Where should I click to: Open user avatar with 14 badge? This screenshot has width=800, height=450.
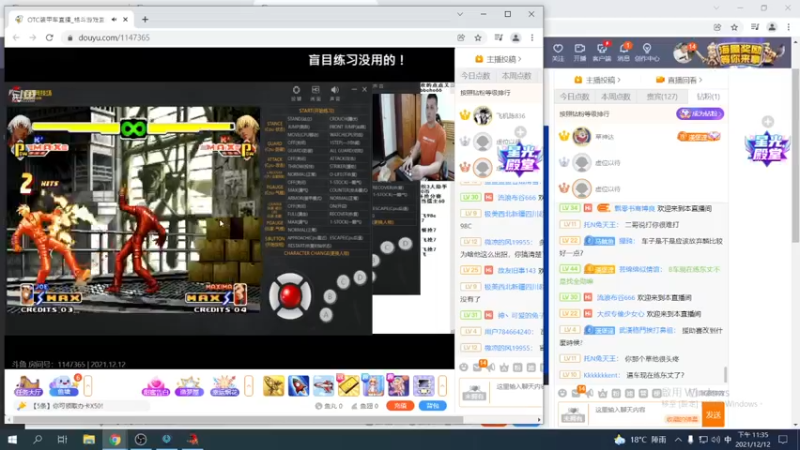684,52
